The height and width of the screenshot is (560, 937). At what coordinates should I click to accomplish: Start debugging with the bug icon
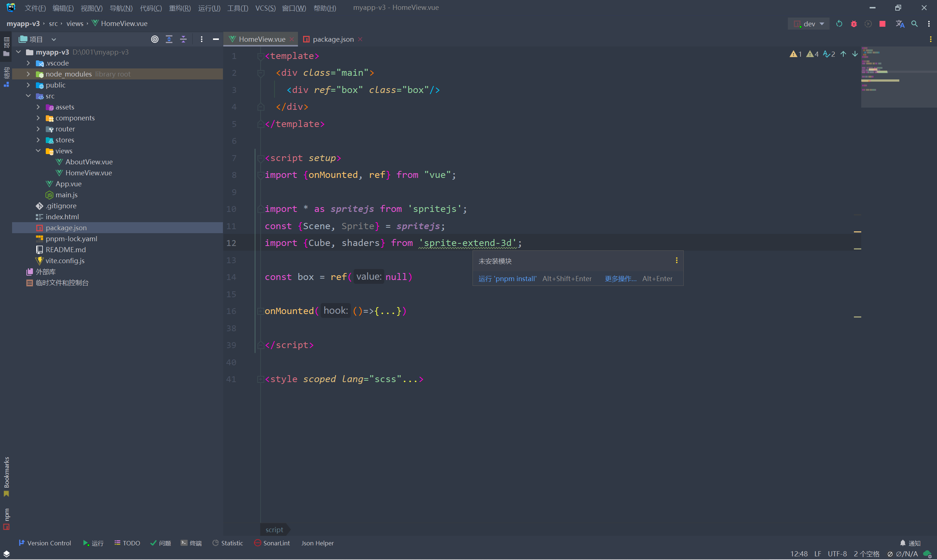tap(854, 23)
